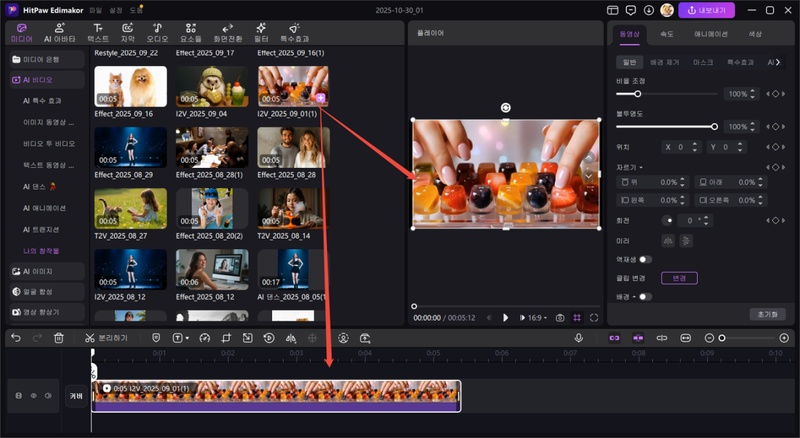Image resolution: width=800 pixels, height=438 pixels.
Task: Click the undo arrow in timeline toolbar
Action: 15,338
